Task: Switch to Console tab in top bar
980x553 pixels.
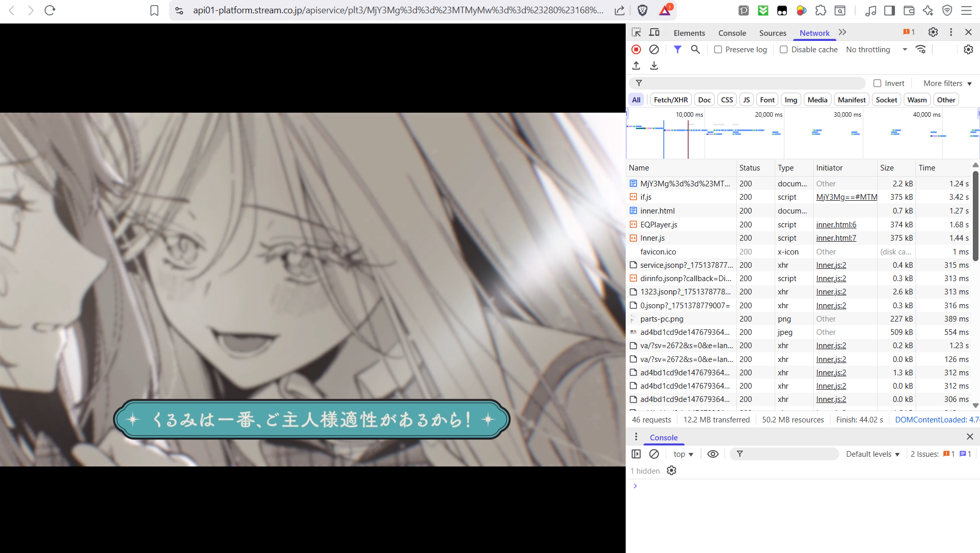Action: 732,33
